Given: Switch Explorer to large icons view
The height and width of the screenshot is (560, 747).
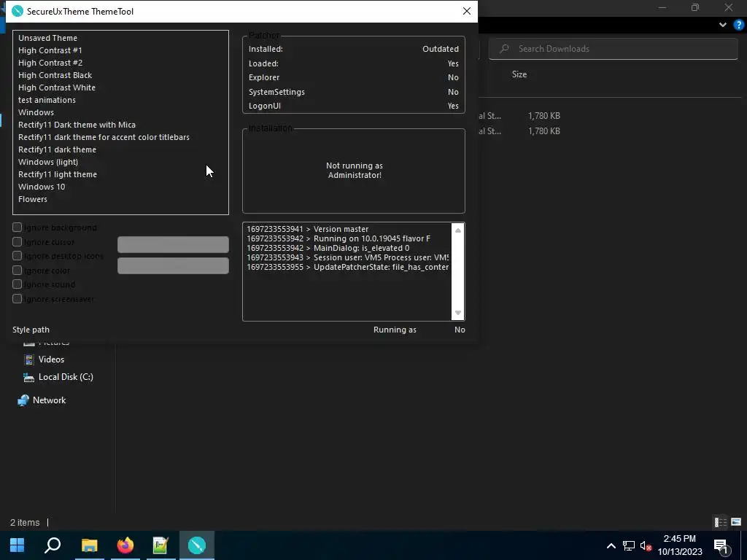Looking at the screenshot, I should [x=737, y=522].
